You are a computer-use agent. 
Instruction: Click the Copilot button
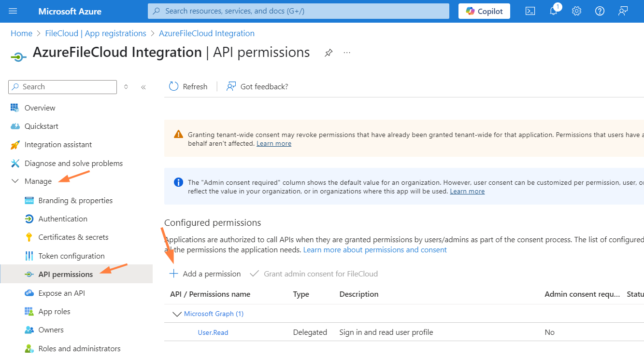(x=484, y=11)
